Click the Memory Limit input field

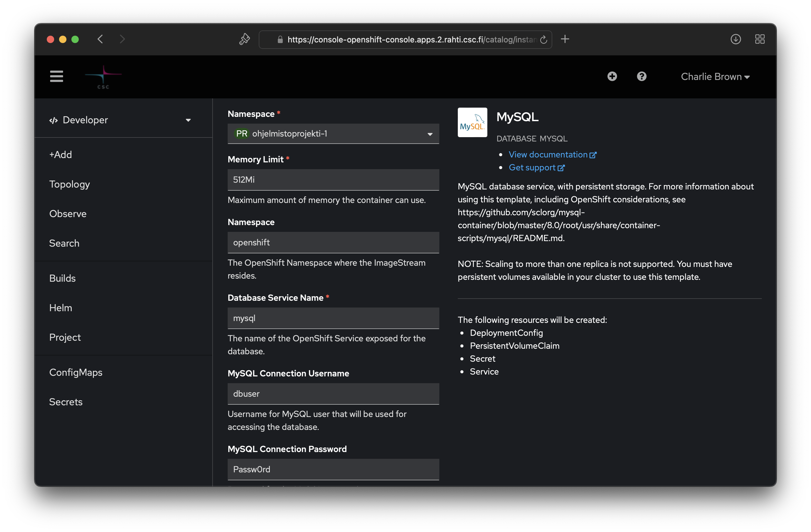click(333, 180)
